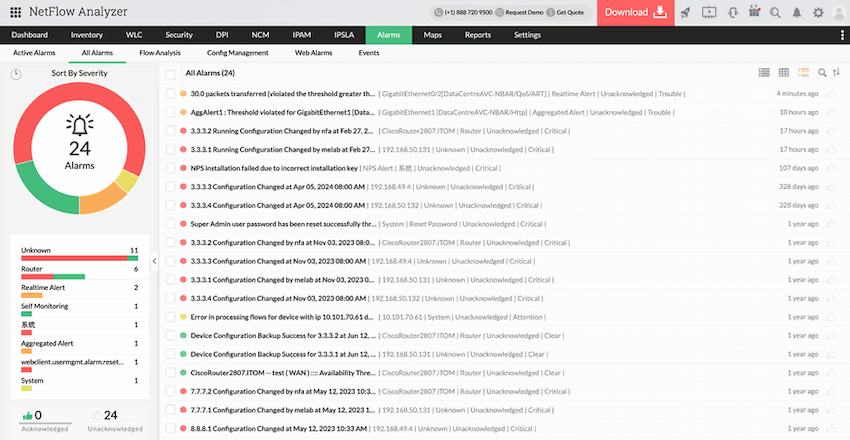Open CiscoRouter2807.ITOM test WAN Availability alarm
850x440 pixels.
283,373
